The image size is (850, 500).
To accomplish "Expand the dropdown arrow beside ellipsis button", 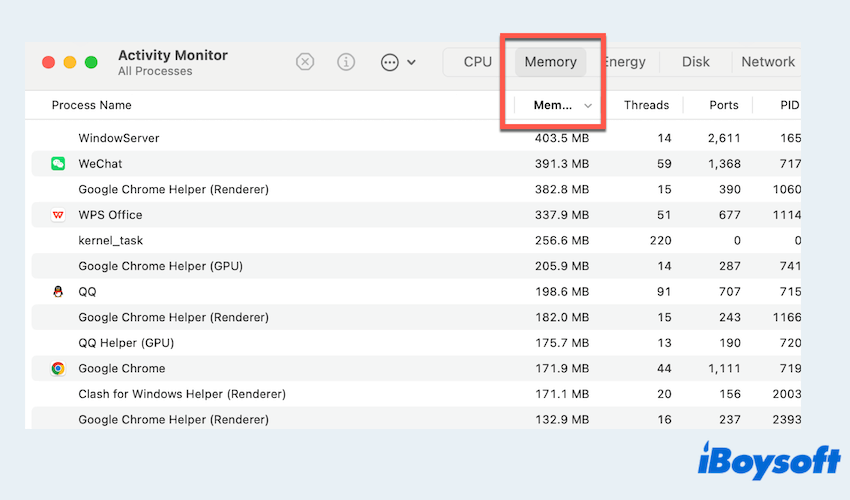I will click(412, 62).
